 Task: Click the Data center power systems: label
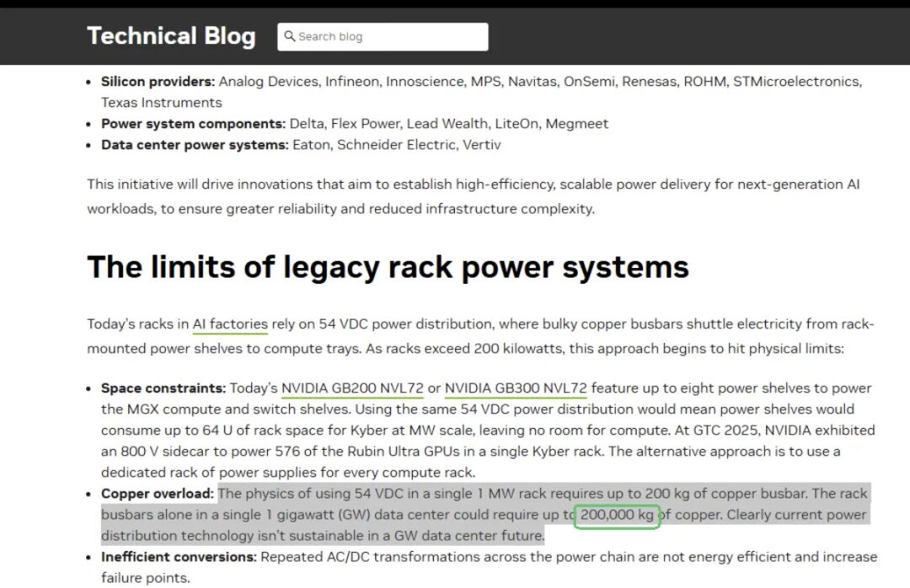click(x=195, y=145)
